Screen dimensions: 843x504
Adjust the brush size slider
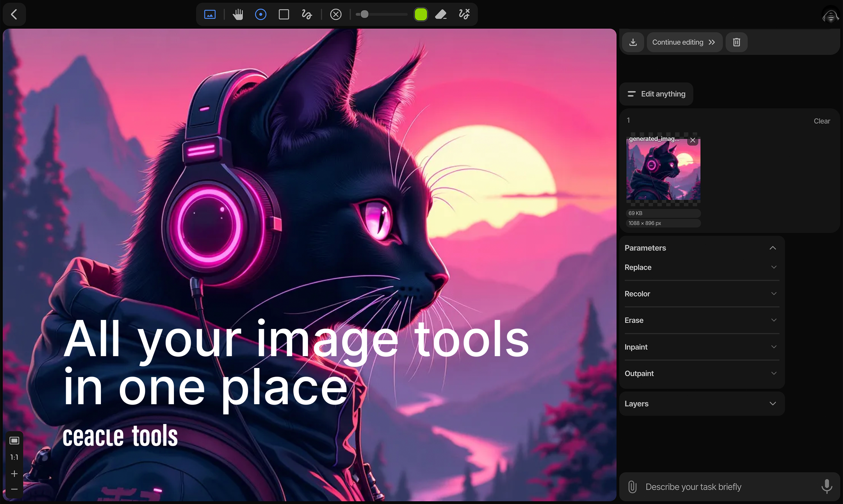click(x=364, y=14)
